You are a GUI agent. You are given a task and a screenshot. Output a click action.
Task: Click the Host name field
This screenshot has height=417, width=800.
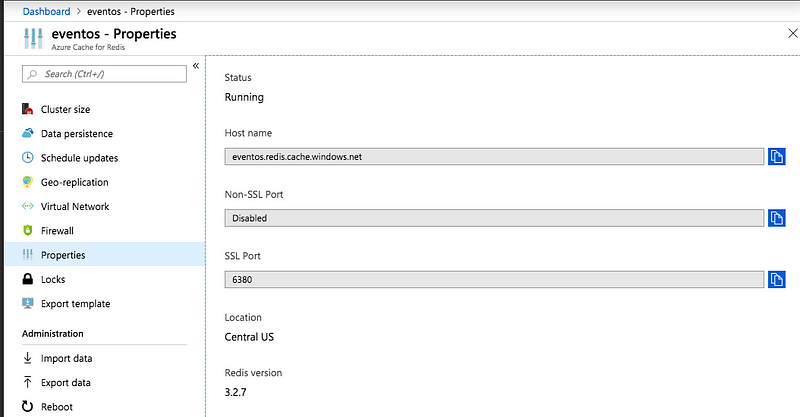(494, 157)
